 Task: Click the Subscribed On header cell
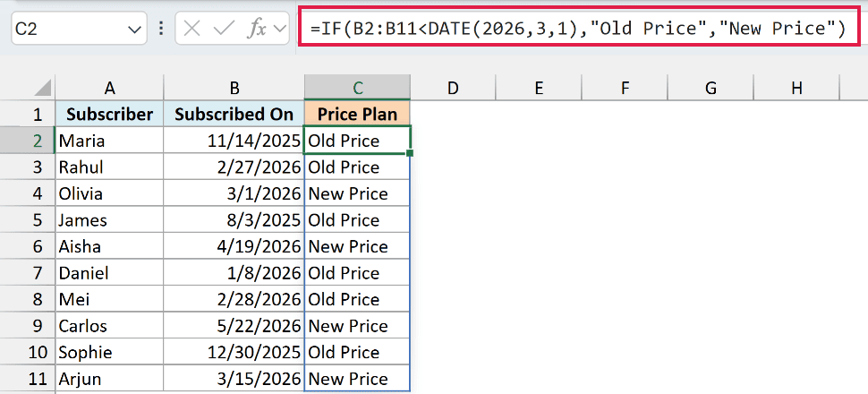(234, 114)
